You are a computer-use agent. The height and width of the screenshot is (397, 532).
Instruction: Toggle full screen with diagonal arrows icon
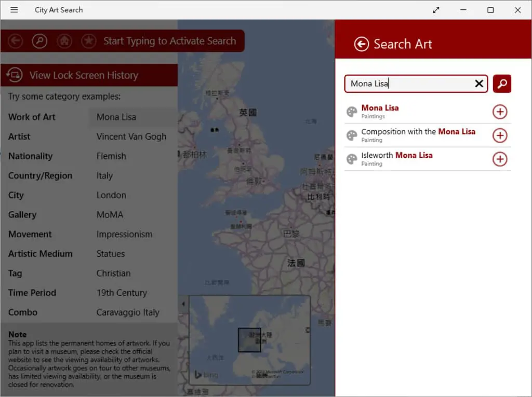coord(436,10)
